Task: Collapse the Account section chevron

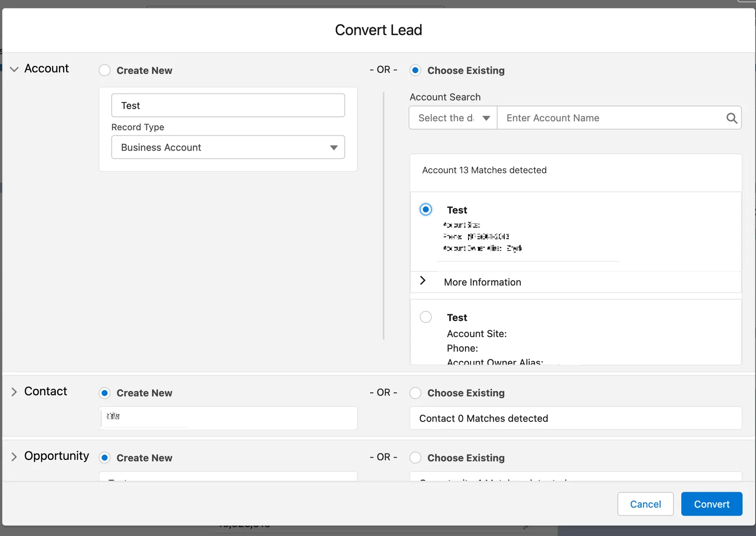Action: tap(14, 69)
